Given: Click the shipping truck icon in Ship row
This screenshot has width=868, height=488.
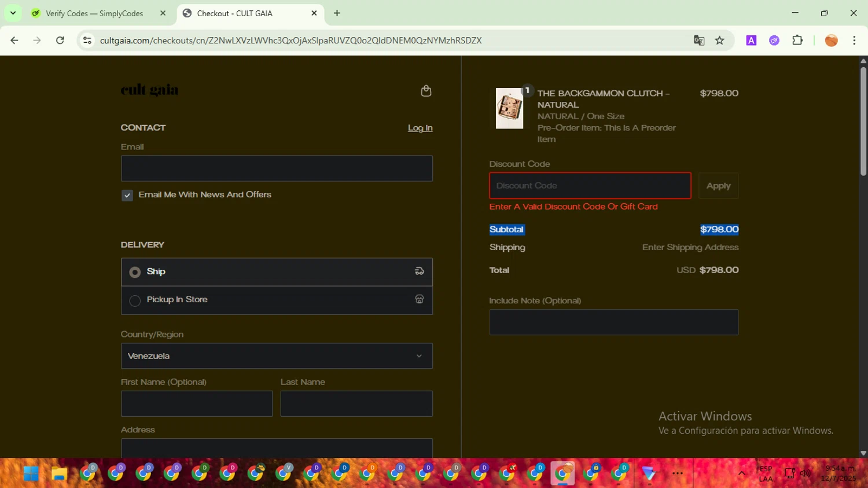Looking at the screenshot, I should tap(420, 271).
